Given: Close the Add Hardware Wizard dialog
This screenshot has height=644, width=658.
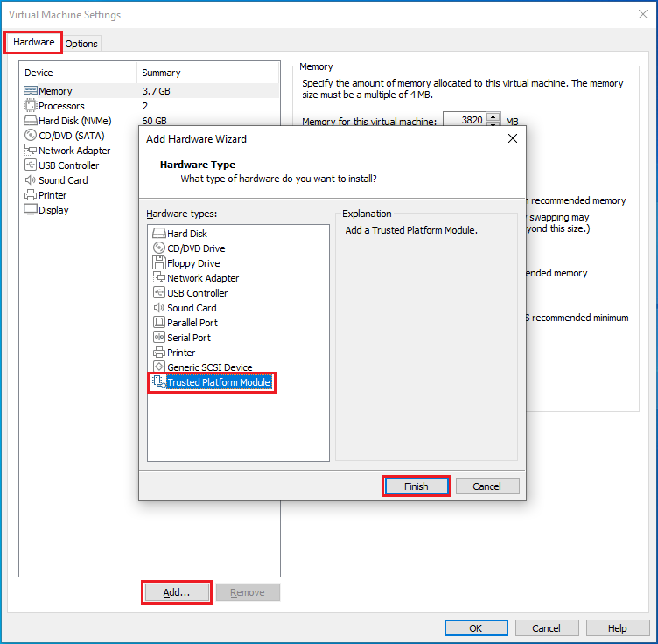Looking at the screenshot, I should pos(513,139).
